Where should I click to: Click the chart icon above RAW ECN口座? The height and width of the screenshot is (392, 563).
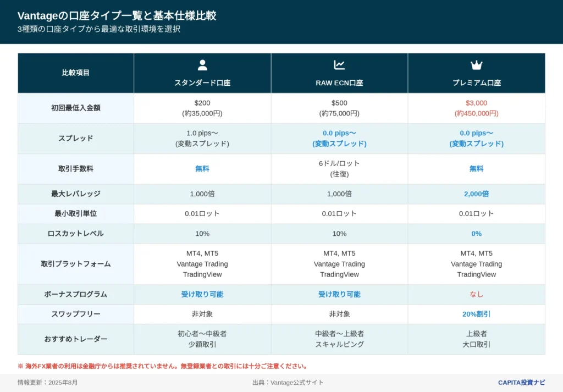coord(339,65)
